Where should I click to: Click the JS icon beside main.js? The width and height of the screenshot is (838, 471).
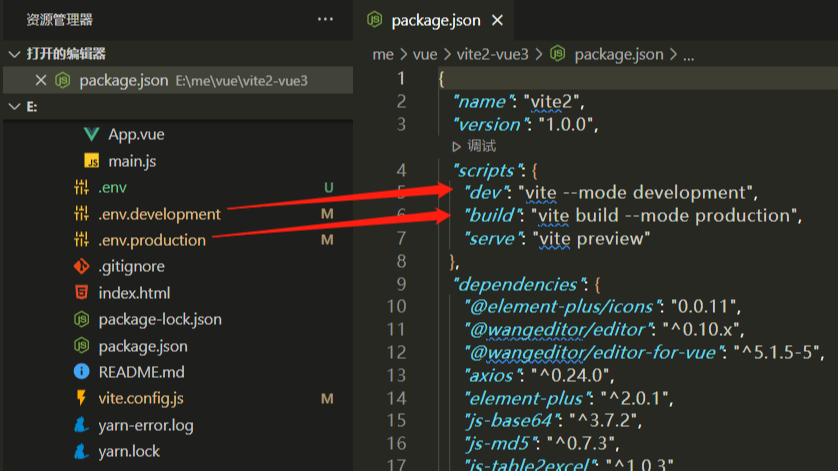[x=92, y=161]
